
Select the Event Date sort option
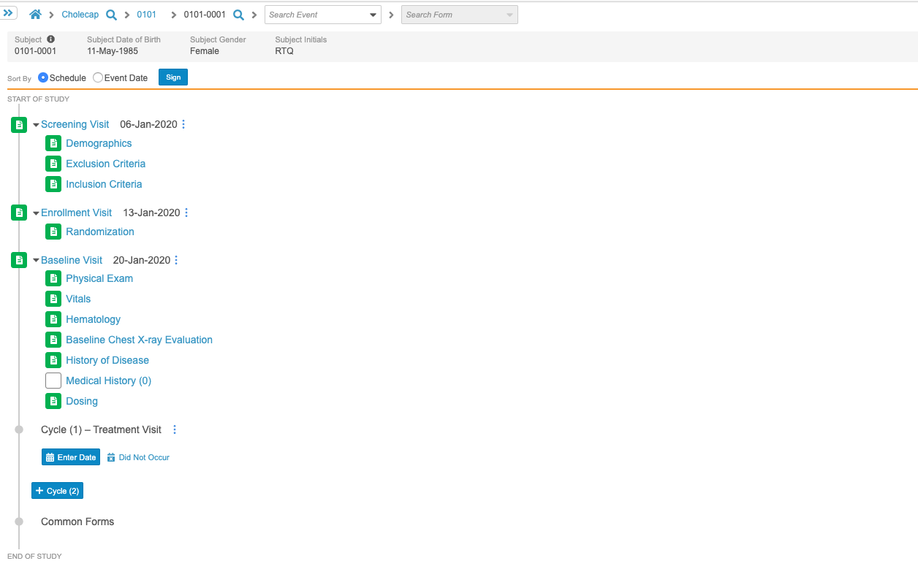pyautogui.click(x=98, y=77)
